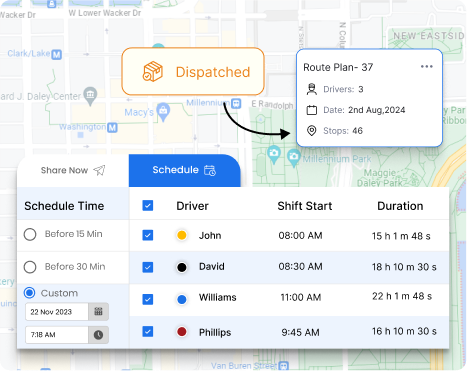Click David's black color dot

click(182, 267)
